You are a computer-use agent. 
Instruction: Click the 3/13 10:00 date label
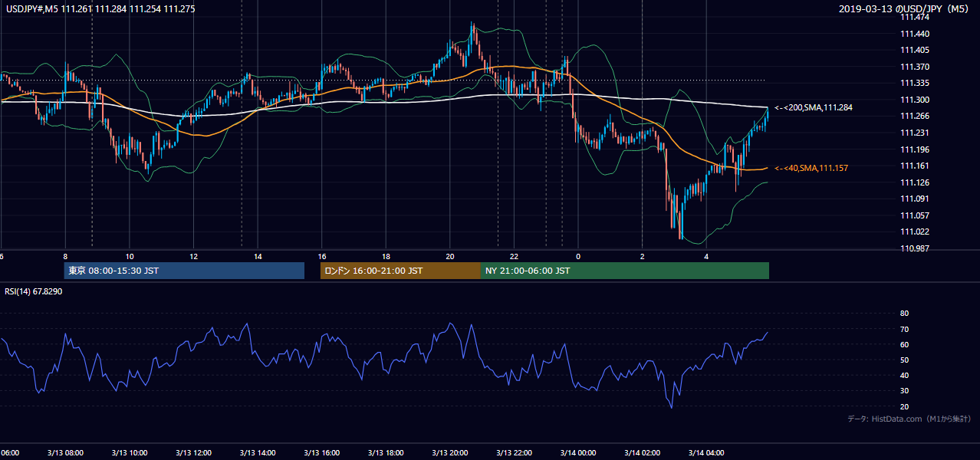pos(129,452)
